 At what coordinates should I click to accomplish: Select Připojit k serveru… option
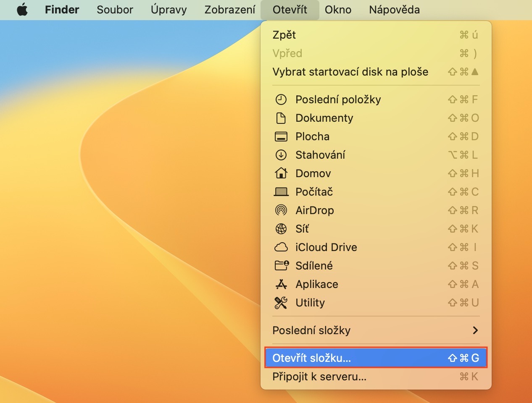(319, 377)
